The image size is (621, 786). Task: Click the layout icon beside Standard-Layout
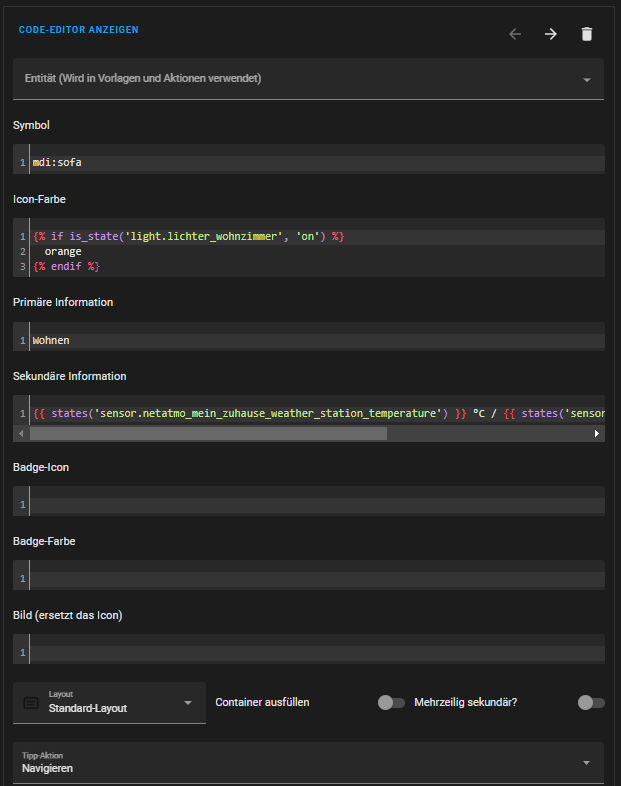31,703
